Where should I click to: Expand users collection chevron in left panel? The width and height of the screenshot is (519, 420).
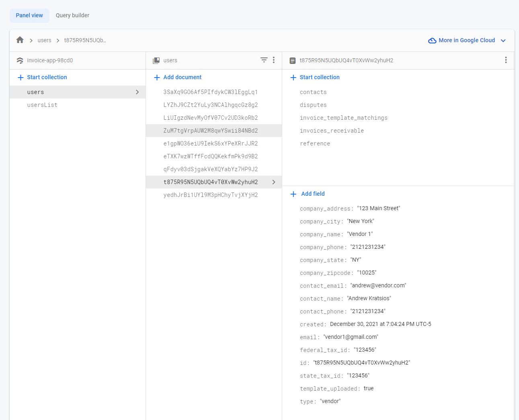137,92
